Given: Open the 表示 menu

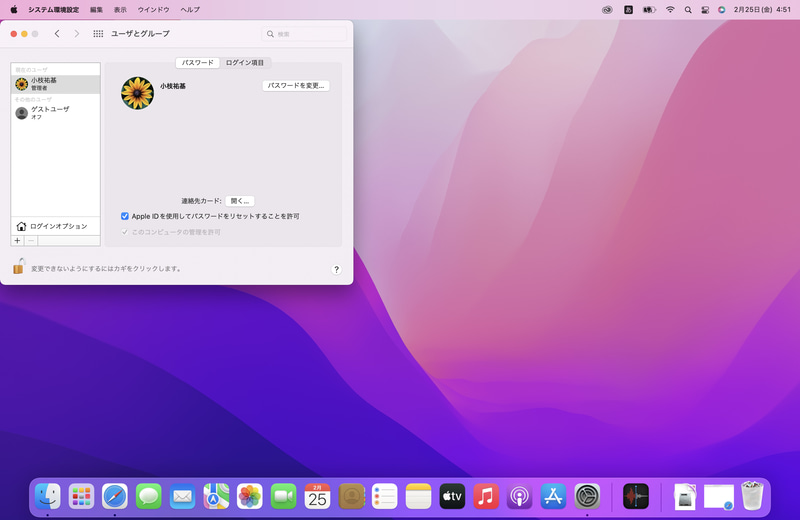Looking at the screenshot, I should coord(120,10).
